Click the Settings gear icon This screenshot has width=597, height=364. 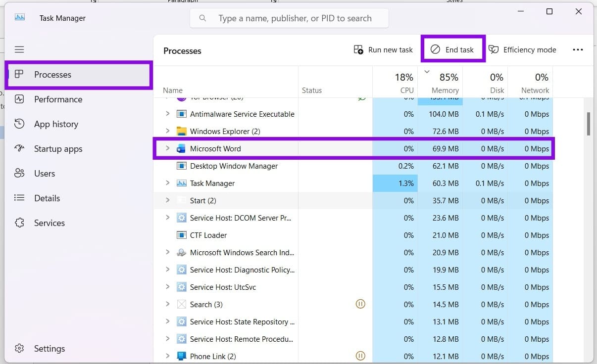(x=19, y=348)
